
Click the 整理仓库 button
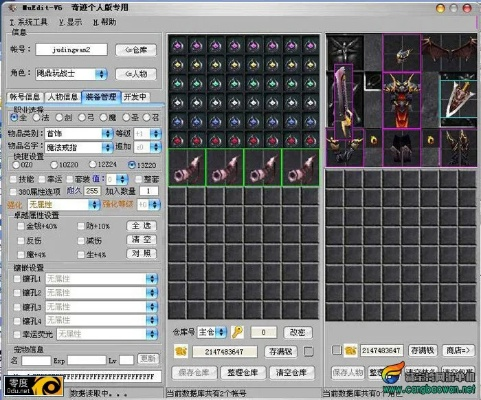[243, 372]
